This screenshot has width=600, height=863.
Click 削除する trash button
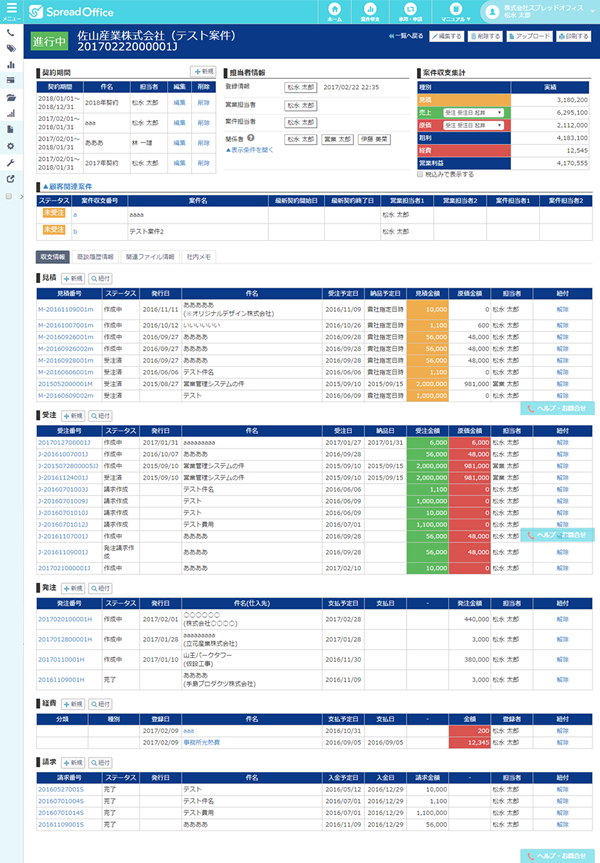pyautogui.click(x=485, y=36)
